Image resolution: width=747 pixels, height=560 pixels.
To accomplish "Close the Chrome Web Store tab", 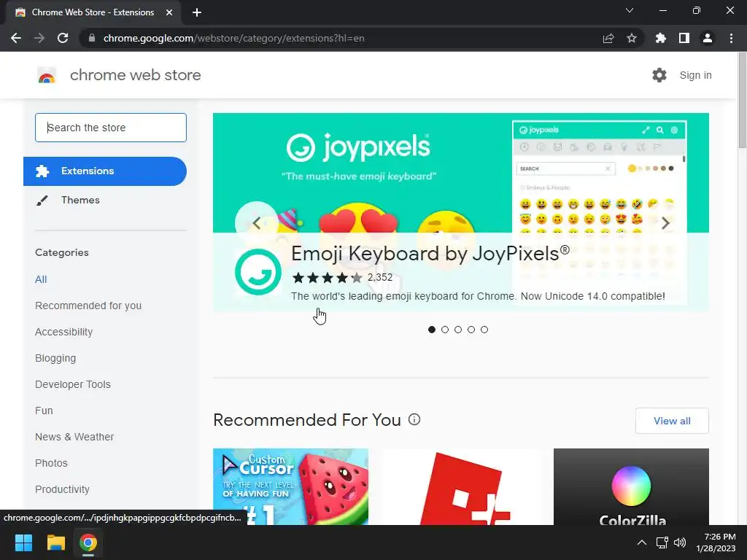I will [x=169, y=12].
